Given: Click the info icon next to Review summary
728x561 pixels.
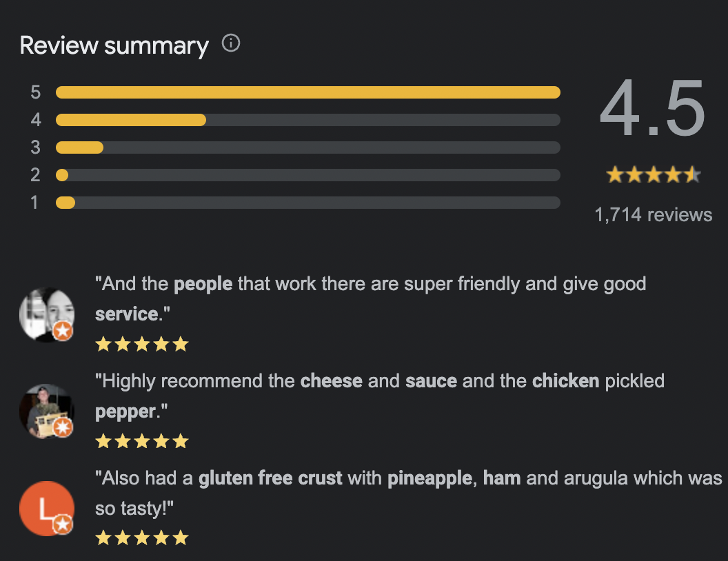Looking at the screenshot, I should [x=232, y=43].
